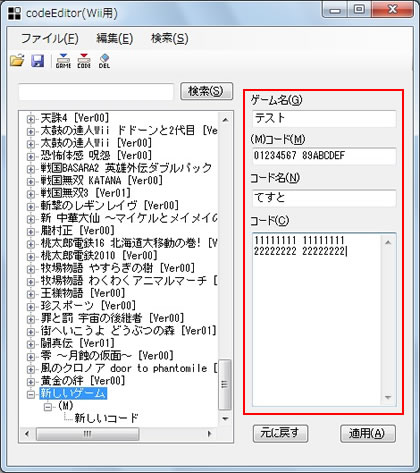Expand the 戦国無双 KATANA node
The width and height of the screenshot is (420, 473).
point(31,182)
